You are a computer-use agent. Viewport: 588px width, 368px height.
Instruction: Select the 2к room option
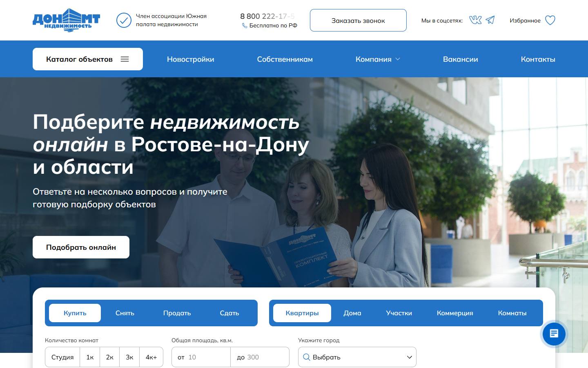[110, 357]
